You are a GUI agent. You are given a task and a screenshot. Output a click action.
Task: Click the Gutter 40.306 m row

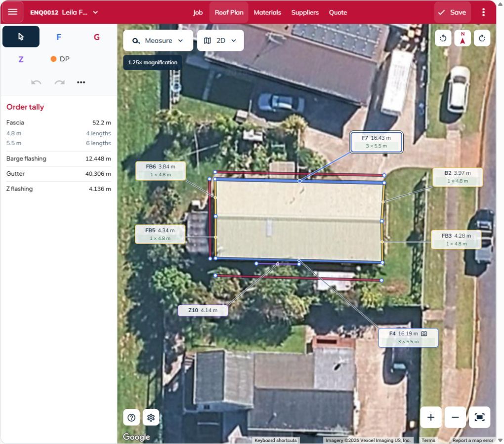(58, 174)
